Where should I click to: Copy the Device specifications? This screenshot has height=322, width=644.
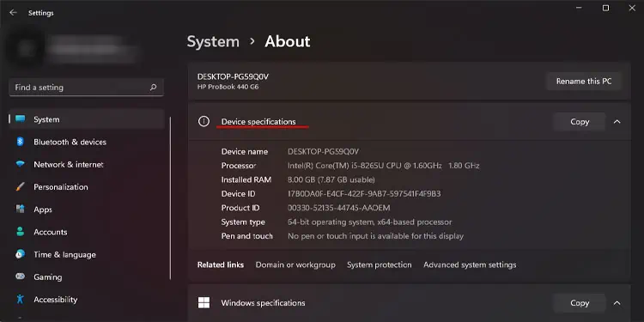(x=580, y=122)
